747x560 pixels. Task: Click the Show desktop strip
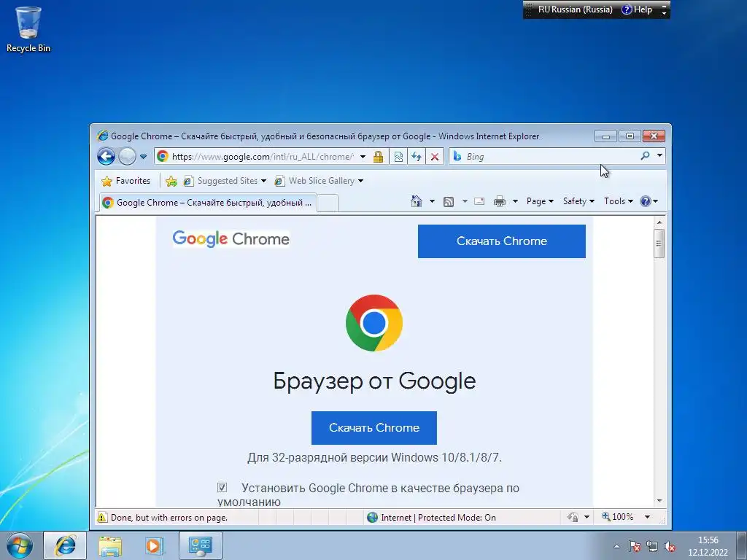[x=742, y=545]
